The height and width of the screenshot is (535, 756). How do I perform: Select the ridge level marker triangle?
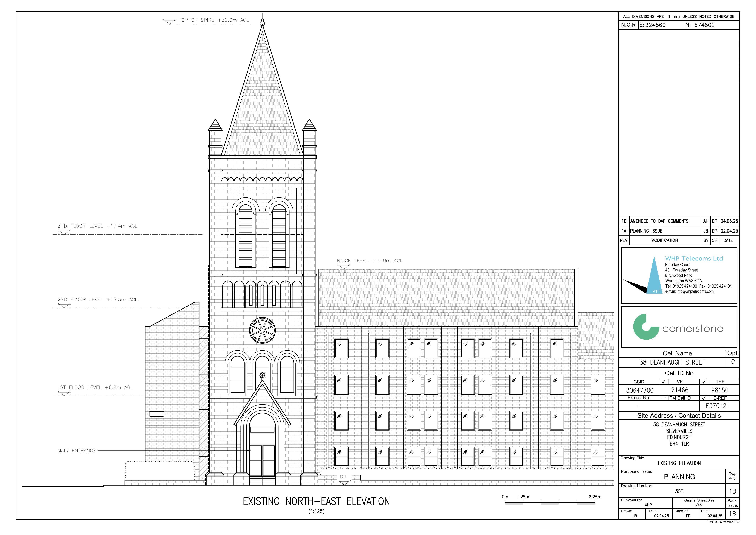(x=343, y=266)
